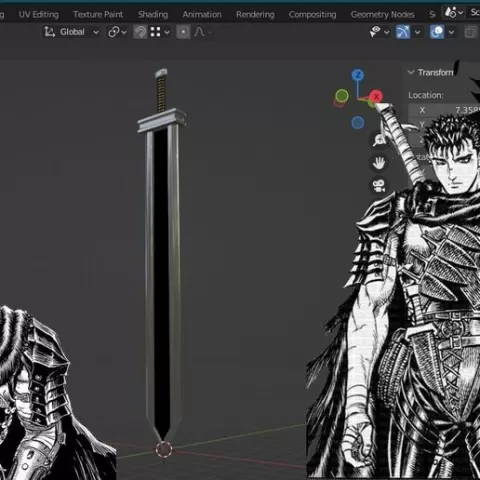Toggle the show overlays button
This screenshot has height=480, width=480.
click(437, 32)
